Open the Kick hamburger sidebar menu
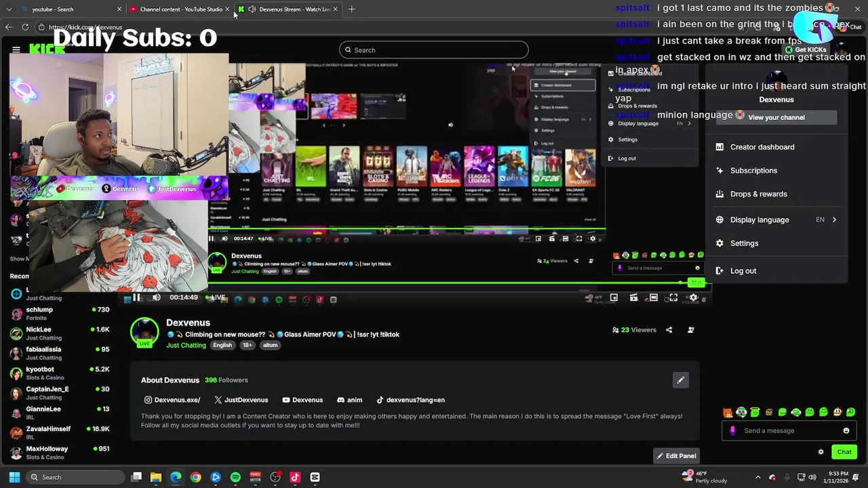Viewport: 868px width, 488px height. click(x=16, y=49)
